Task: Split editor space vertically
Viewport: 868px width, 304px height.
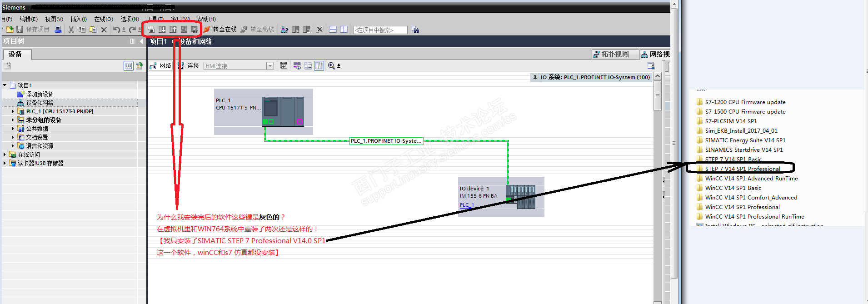Action: 344,30
